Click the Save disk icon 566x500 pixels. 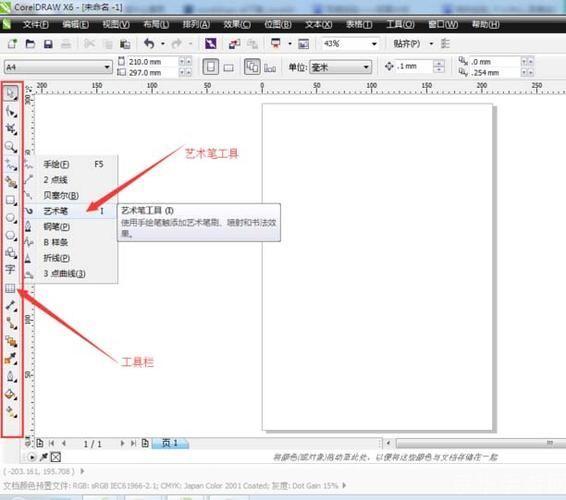click(x=48, y=44)
